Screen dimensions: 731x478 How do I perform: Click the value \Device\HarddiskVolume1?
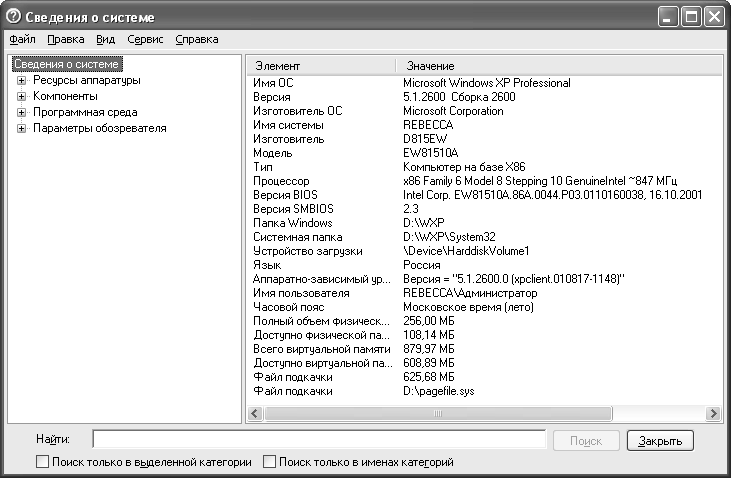coord(466,251)
